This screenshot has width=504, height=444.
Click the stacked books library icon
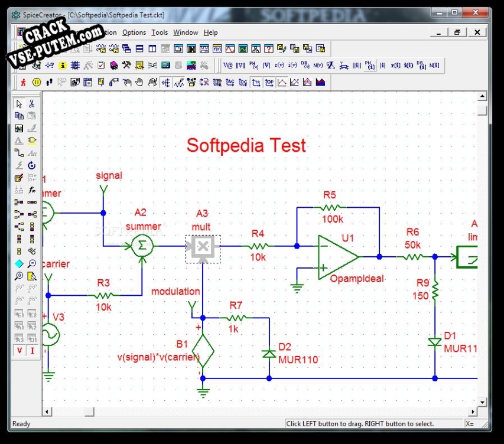tap(114, 66)
